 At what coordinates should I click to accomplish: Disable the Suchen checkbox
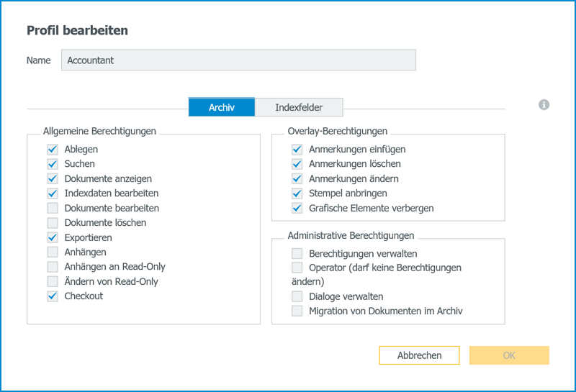(x=53, y=164)
